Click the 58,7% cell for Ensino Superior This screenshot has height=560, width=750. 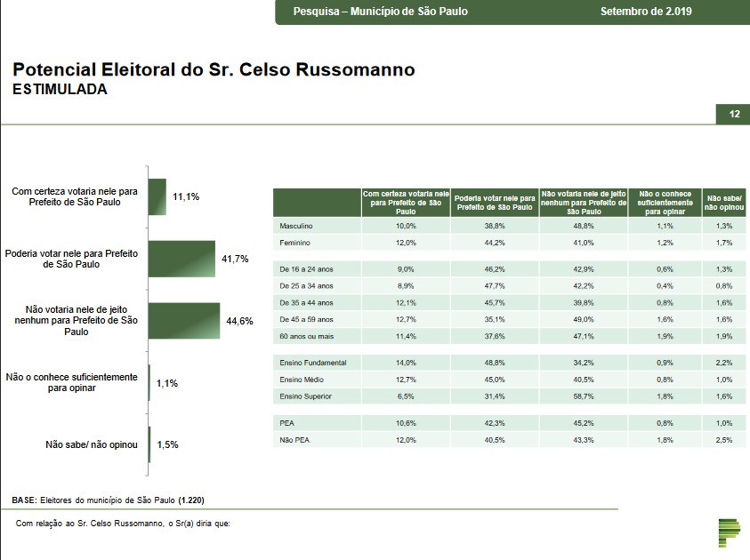click(x=583, y=396)
